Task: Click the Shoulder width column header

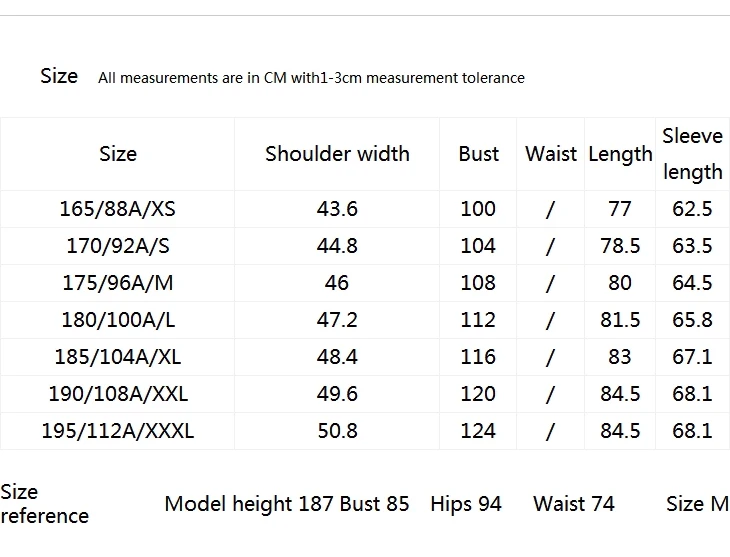Action: point(337,154)
